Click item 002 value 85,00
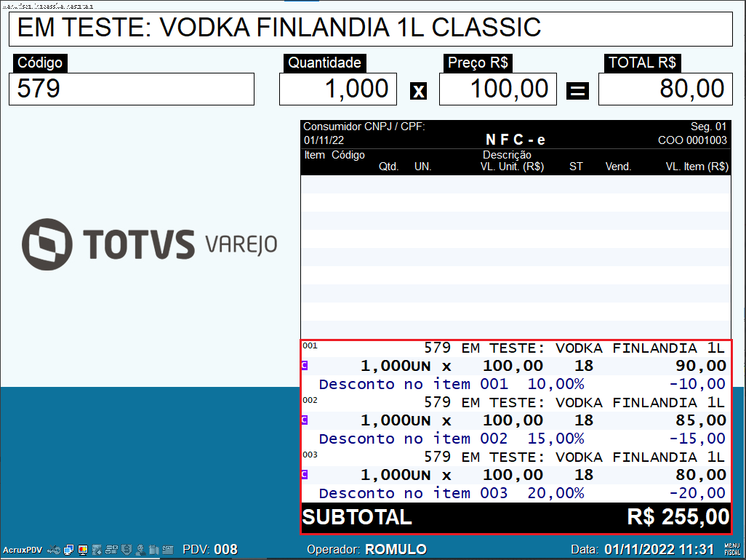Image resolution: width=746 pixels, height=560 pixels. pyautogui.click(x=701, y=420)
